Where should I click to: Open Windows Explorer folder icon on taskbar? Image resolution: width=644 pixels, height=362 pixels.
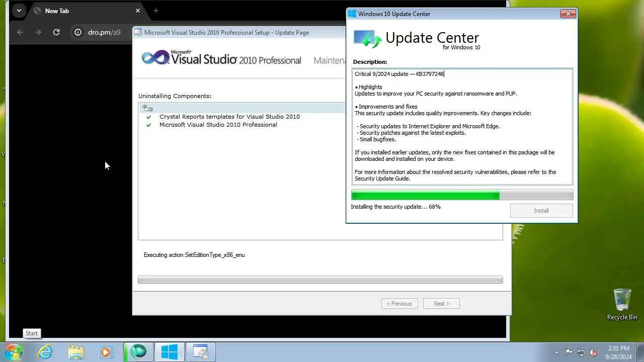[76, 352]
